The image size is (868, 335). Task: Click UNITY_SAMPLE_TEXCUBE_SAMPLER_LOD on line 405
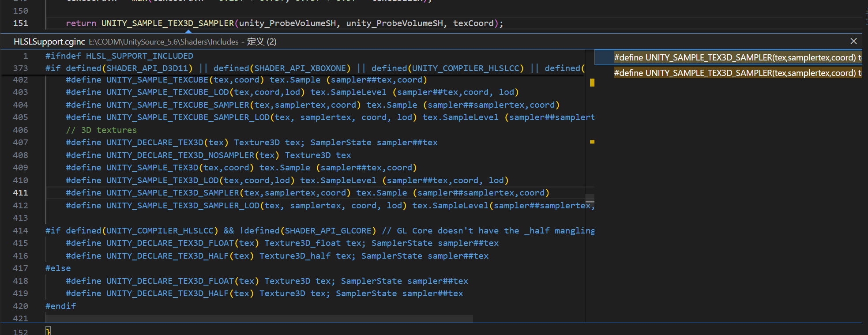click(188, 117)
